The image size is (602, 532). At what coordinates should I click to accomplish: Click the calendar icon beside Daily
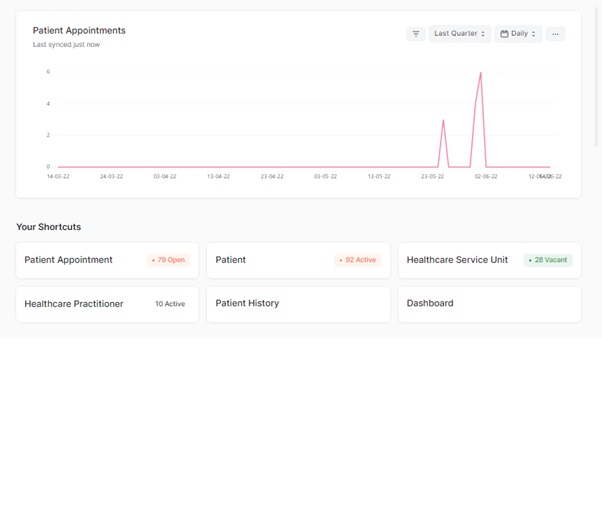pyautogui.click(x=505, y=34)
